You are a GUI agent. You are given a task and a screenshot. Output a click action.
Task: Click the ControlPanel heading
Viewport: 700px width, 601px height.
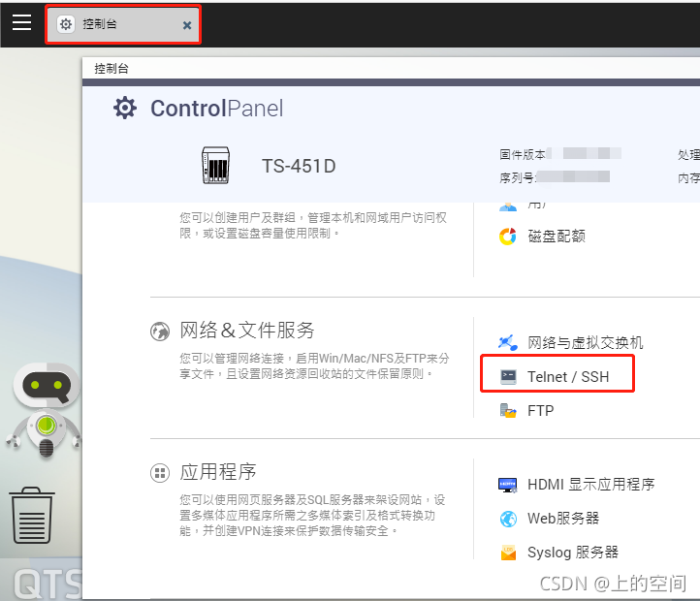216,109
